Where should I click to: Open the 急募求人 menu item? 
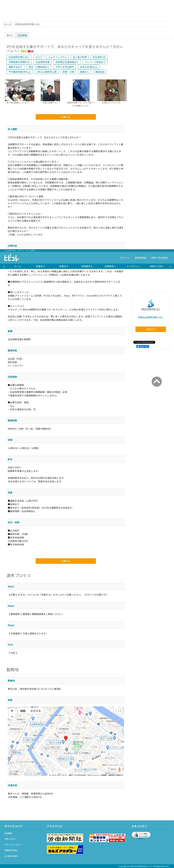(x=64, y=266)
